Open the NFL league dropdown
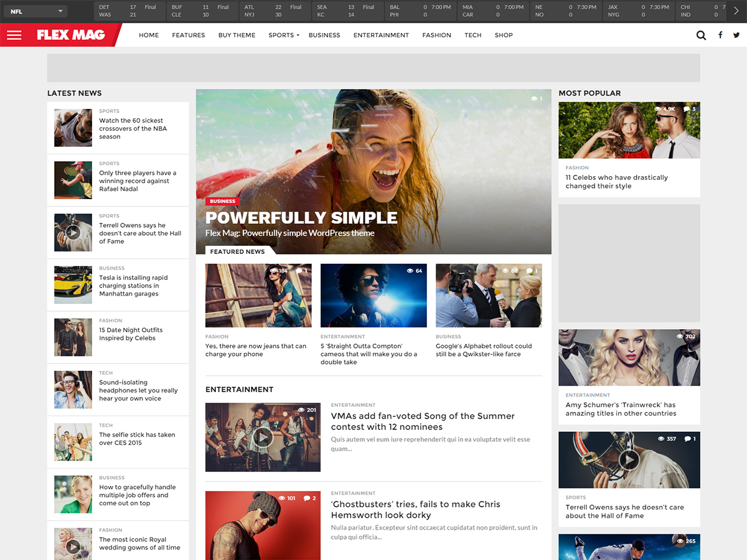Screen dimensions: 747x560 point(37,11)
